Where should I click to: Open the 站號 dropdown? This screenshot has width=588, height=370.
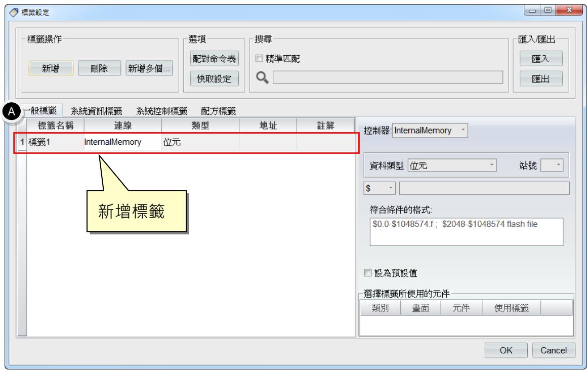point(552,165)
